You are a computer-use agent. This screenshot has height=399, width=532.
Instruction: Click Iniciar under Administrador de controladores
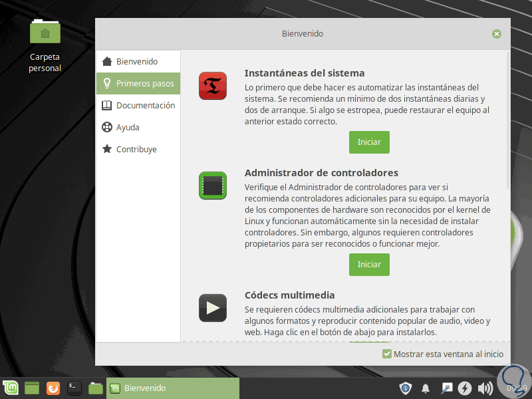tap(369, 264)
